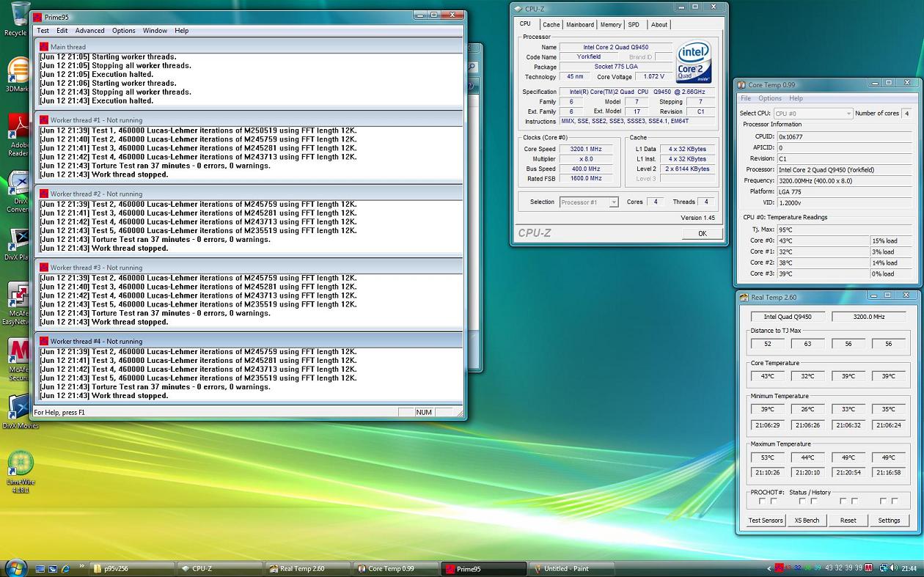Viewport: 924px width, 577px height.
Task: Click the volume icon in system tray
Action: click(895, 568)
